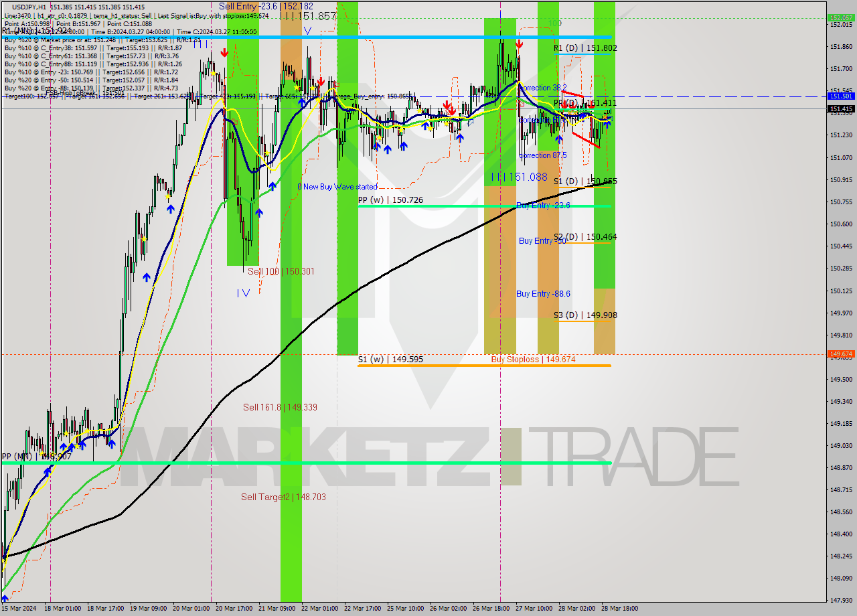
Task: Click the red 149.674 stoploss price tag
Action: point(841,354)
